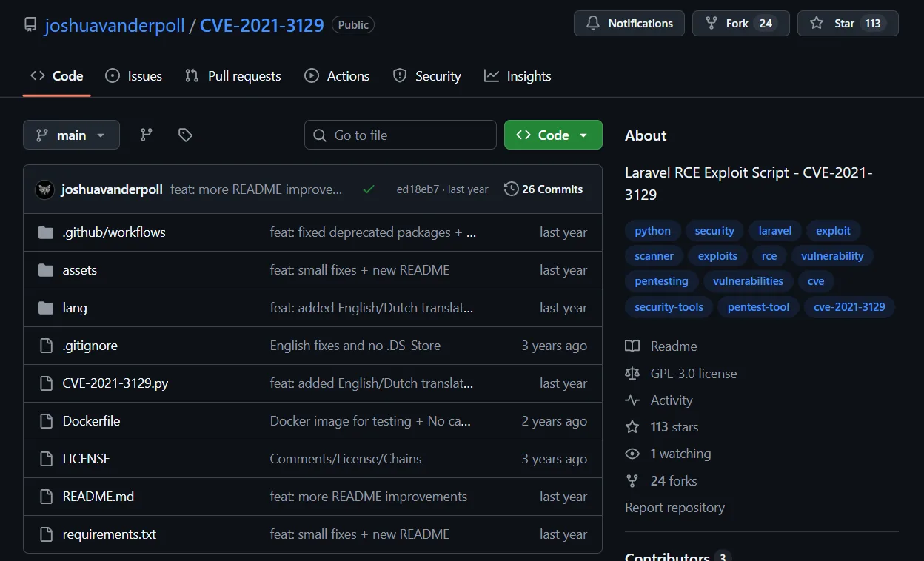
Task: Click the license scale icon
Action: [632, 374]
